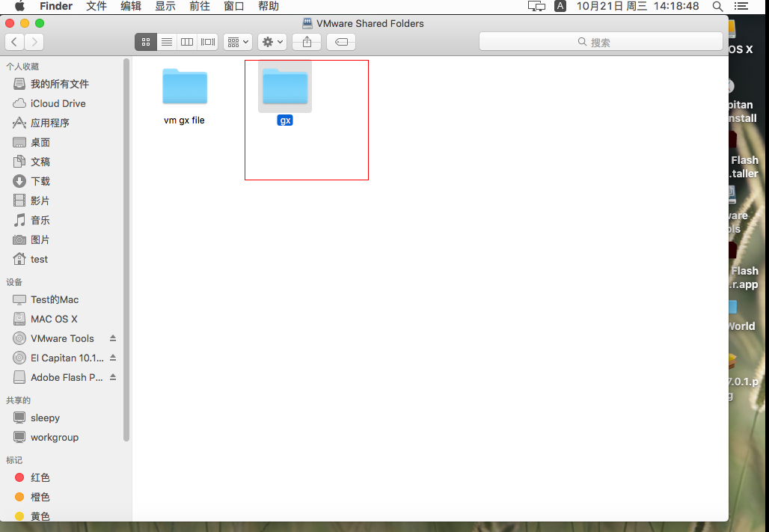Open the 编辑 menu
The height and width of the screenshot is (532, 769).
pyautogui.click(x=131, y=7)
